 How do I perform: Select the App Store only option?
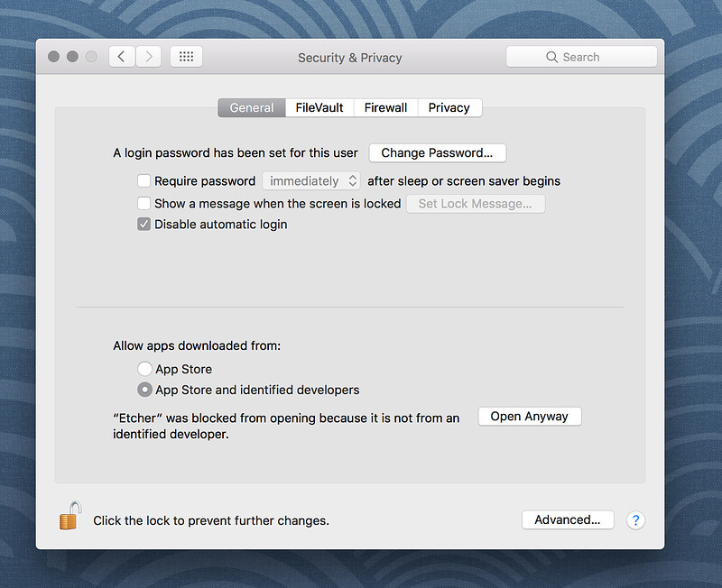click(x=144, y=369)
